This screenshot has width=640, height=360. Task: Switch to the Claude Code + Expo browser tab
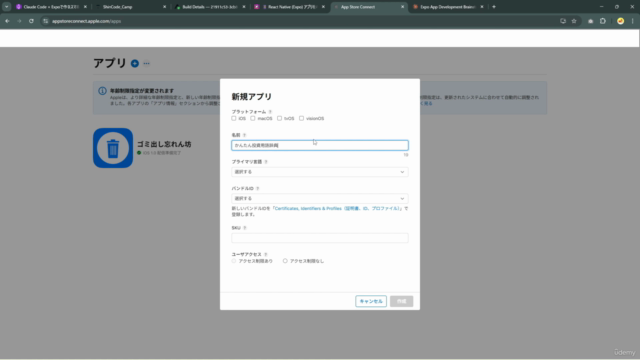pos(51,7)
